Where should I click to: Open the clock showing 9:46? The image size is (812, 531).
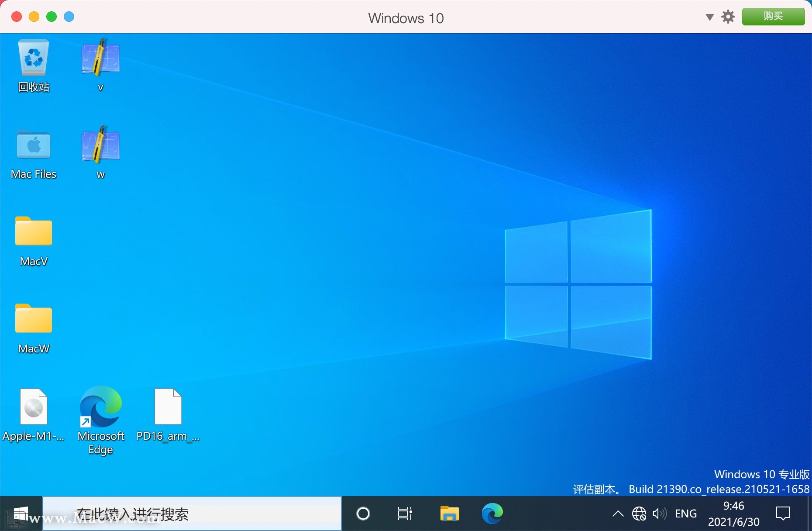pyautogui.click(x=734, y=514)
